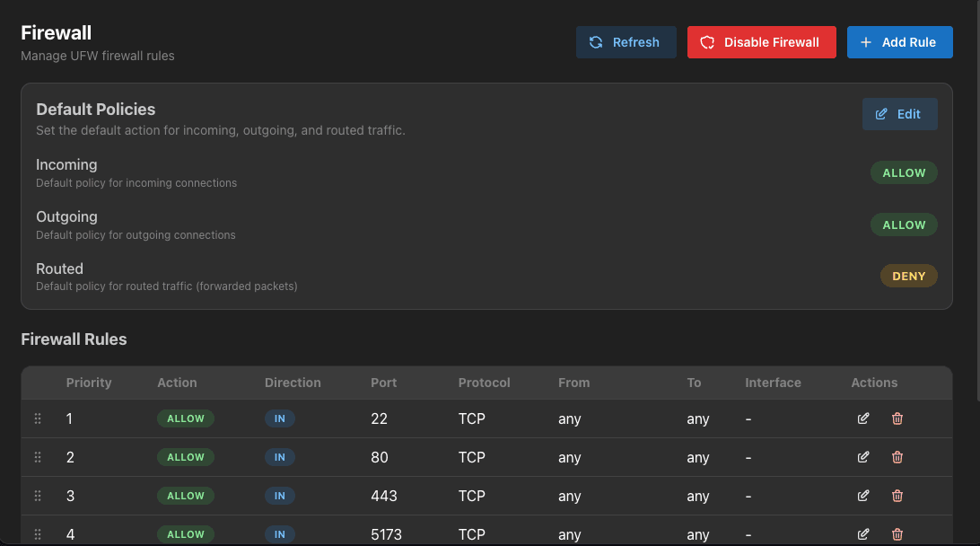Click the Outgoing policy ALLOW badge

(x=904, y=225)
